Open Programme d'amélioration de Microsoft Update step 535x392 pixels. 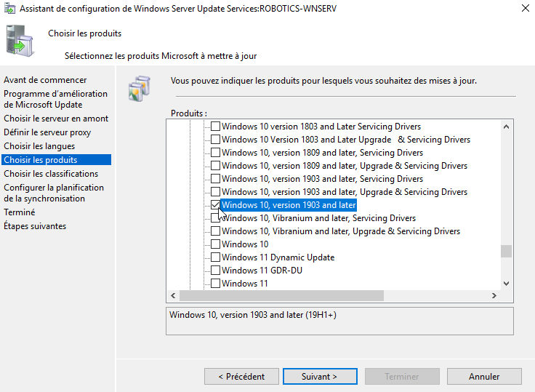(x=56, y=99)
